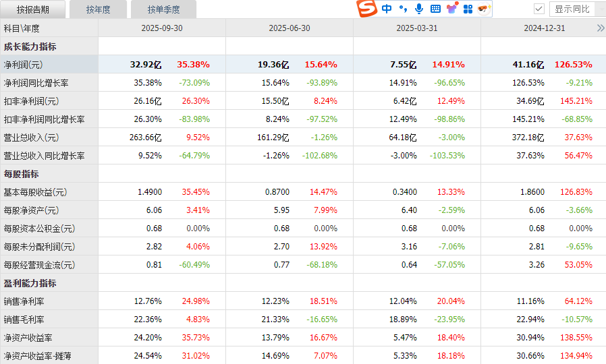This screenshot has width=606, height=364.
Task: Toggle Chinese/English mode in the Sogou bar
Action: pyautogui.click(x=387, y=9)
